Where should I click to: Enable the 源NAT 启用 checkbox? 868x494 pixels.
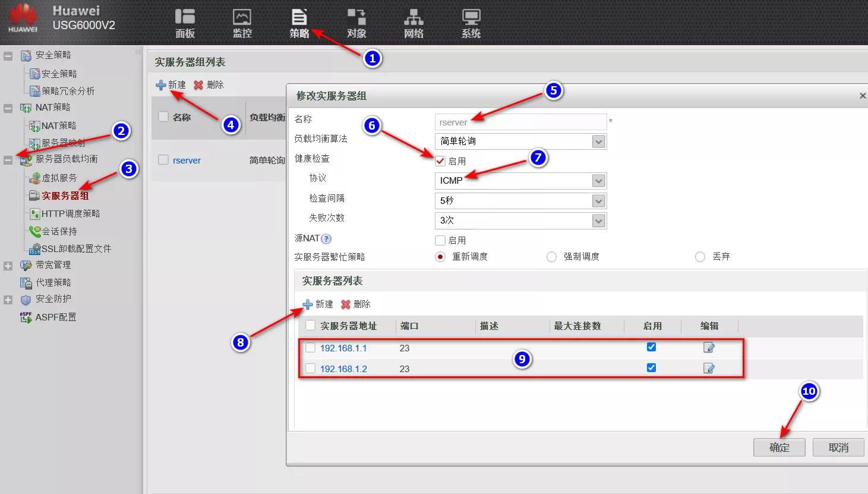440,240
